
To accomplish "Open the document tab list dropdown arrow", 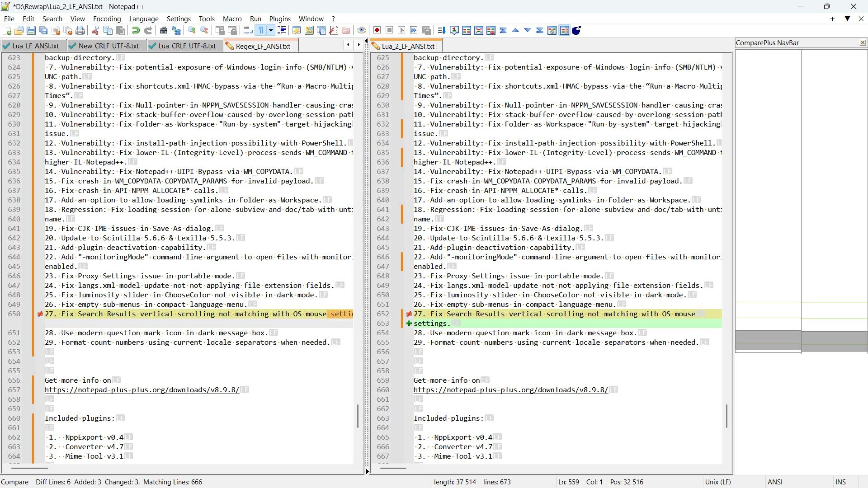I will 847,19.
